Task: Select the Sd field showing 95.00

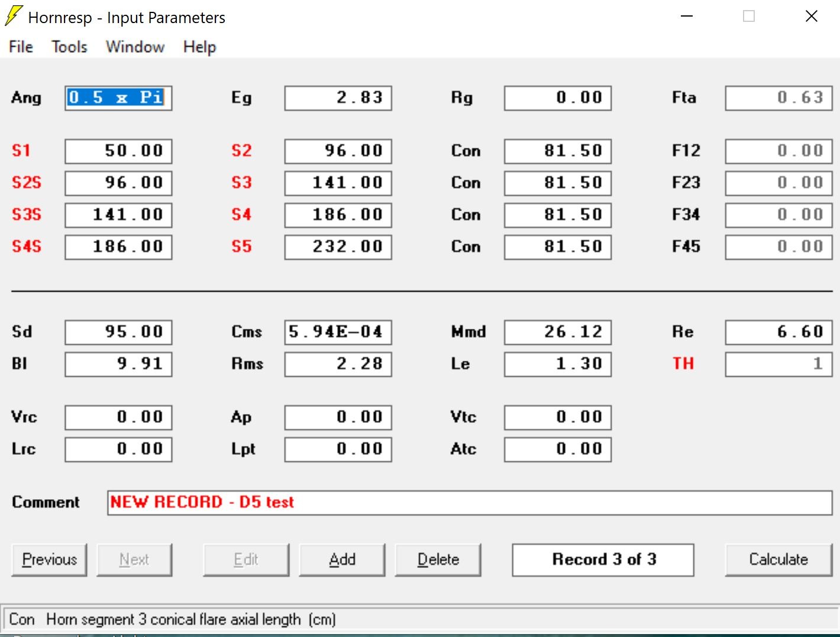Action: [x=118, y=332]
